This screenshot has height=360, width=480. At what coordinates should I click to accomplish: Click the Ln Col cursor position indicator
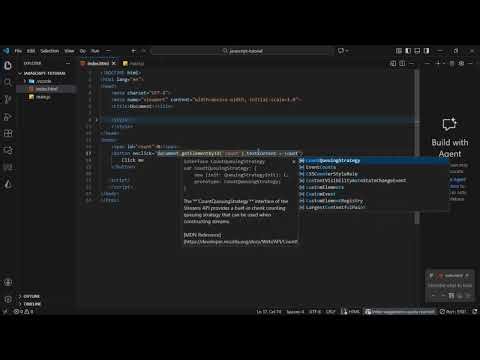pyautogui.click(x=269, y=312)
